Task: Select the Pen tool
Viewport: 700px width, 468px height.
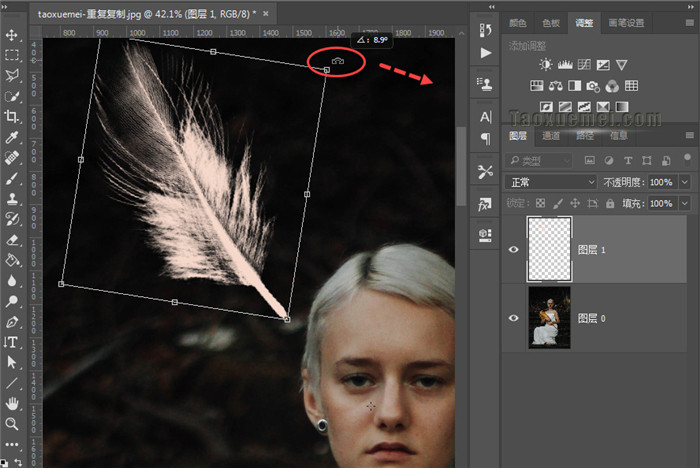Action: coord(12,322)
